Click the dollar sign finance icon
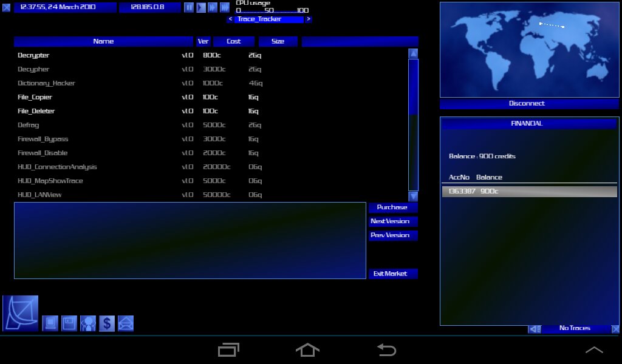Image resolution: width=622 pixels, height=364 pixels. pyautogui.click(x=107, y=323)
